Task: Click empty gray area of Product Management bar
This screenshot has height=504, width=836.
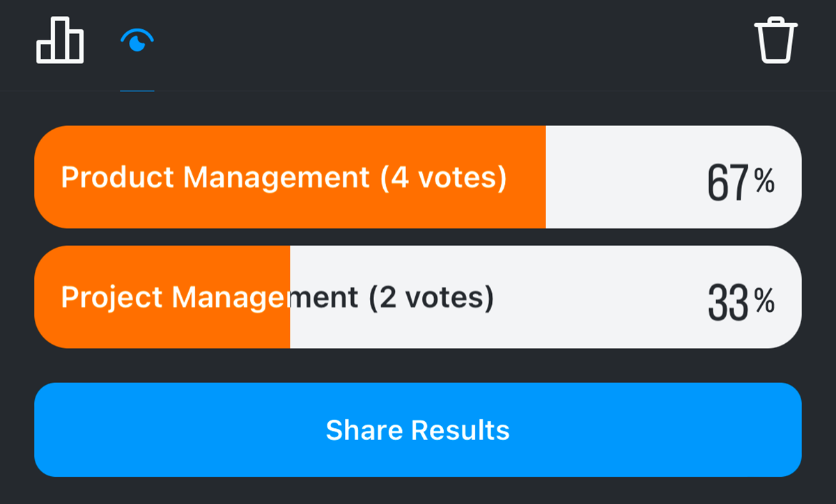Action: [620, 178]
